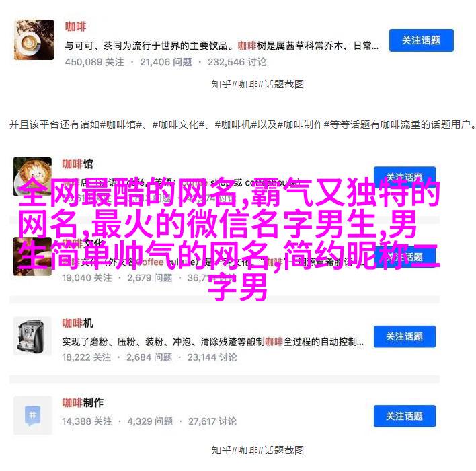Click the 咖啡 topic coffee cup thumbnail
The height and width of the screenshot is (471, 476).
point(34,40)
